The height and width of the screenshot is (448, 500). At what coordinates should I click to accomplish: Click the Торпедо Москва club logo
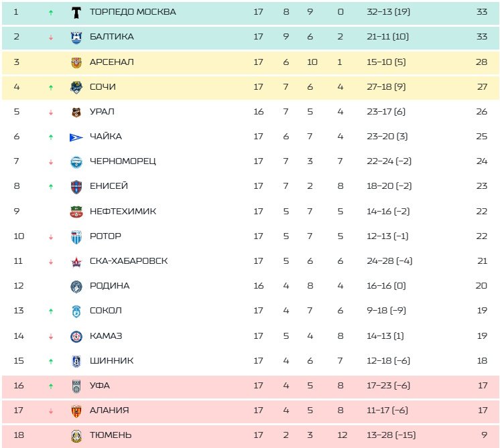76,12
